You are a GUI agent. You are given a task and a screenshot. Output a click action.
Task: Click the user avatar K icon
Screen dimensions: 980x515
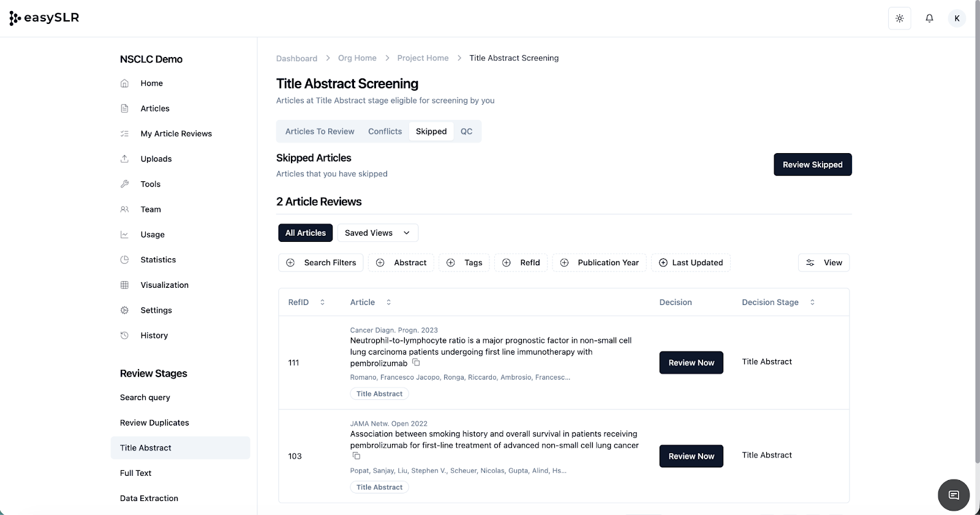coord(957,18)
